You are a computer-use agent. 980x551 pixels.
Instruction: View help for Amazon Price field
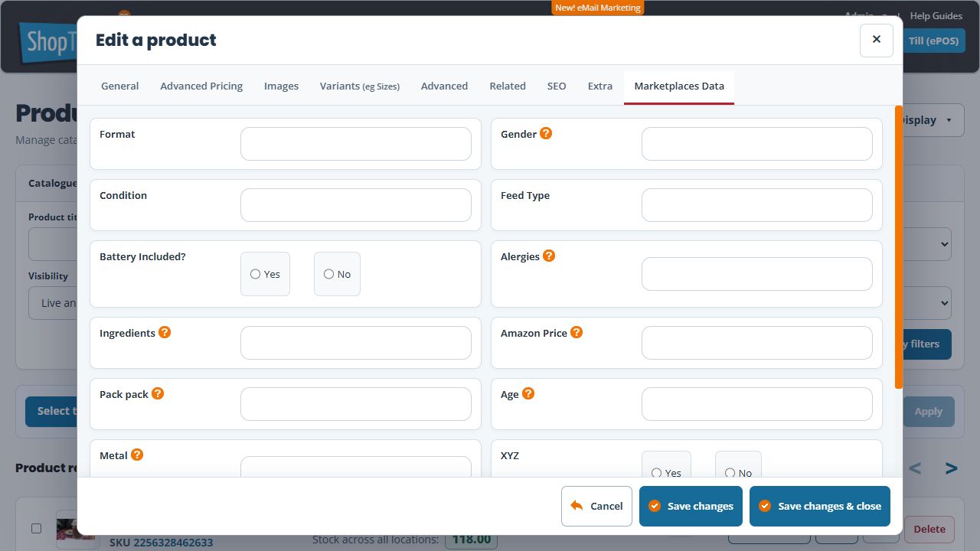coord(577,332)
